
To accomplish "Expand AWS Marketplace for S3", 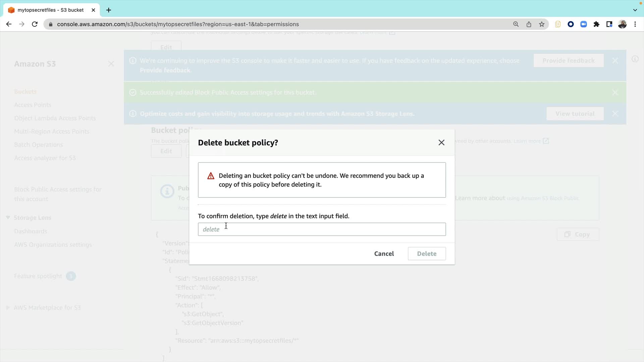I will pyautogui.click(x=8, y=308).
